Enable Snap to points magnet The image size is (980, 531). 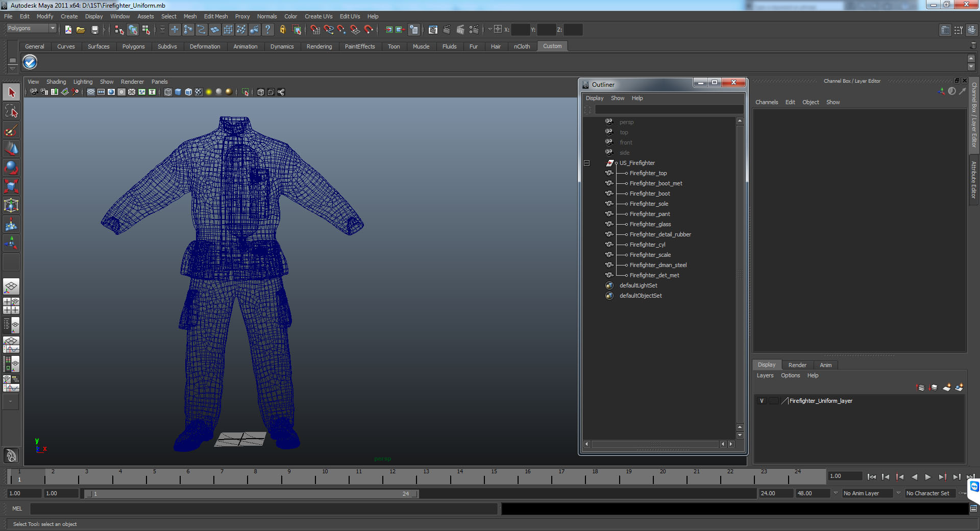tap(341, 30)
